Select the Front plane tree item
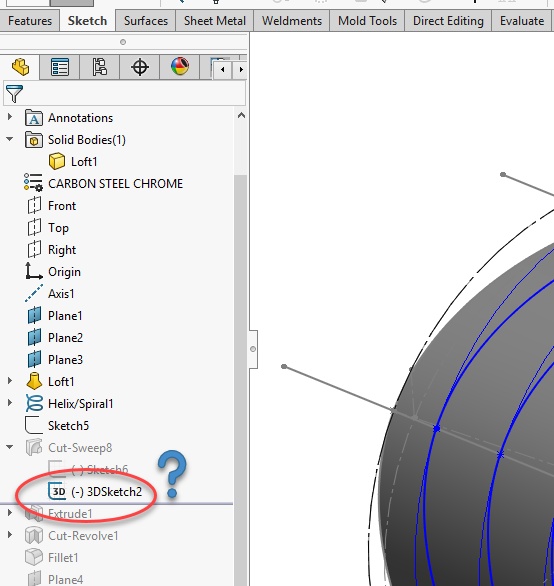Viewport: 554px width, 586px height. [62, 206]
